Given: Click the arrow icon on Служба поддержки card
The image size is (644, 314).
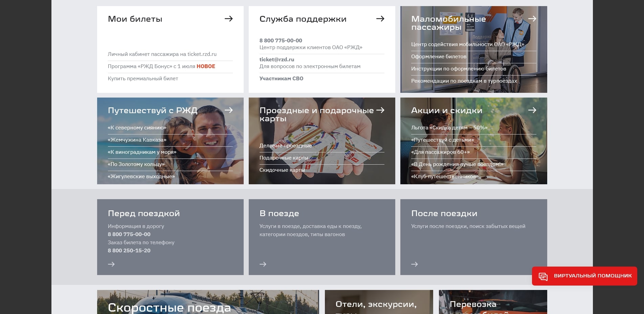Looking at the screenshot, I should coord(380,19).
